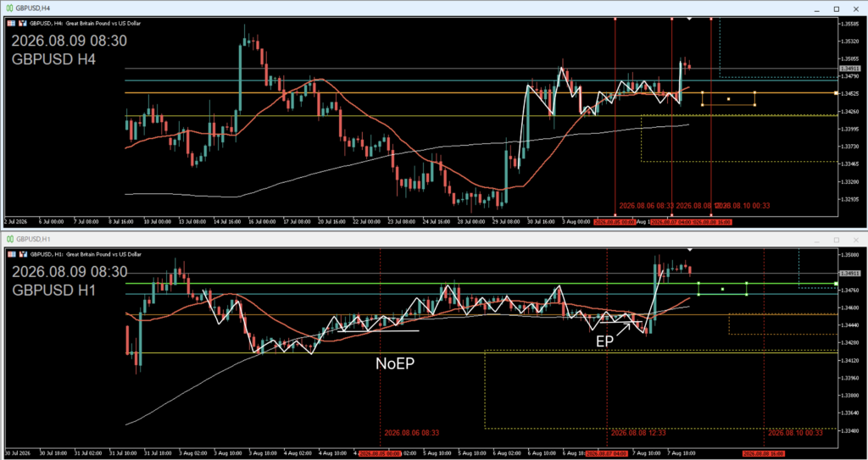Viewport: 868px width, 460px height.
Task: Click 16 Jul 00:00 on the H4 time axis
Action: [262, 222]
